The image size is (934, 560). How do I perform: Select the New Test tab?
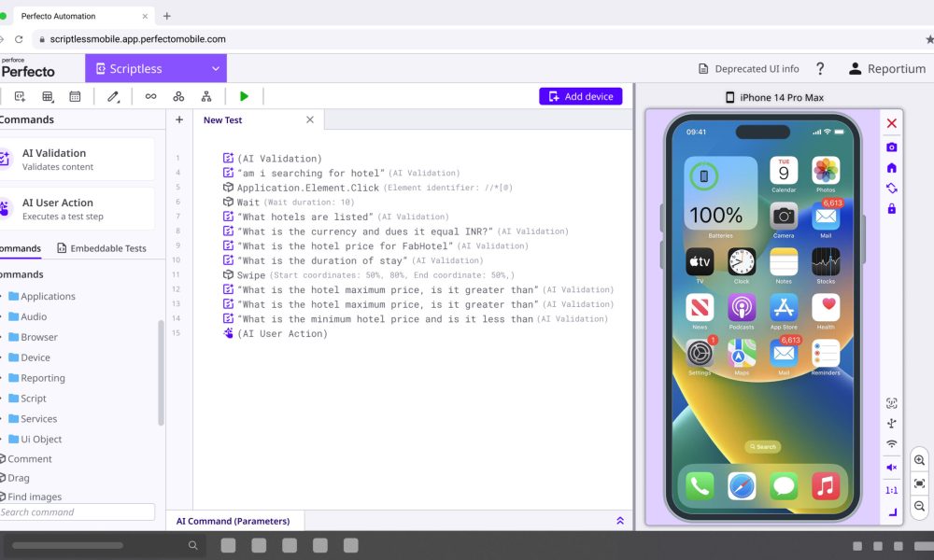222,119
